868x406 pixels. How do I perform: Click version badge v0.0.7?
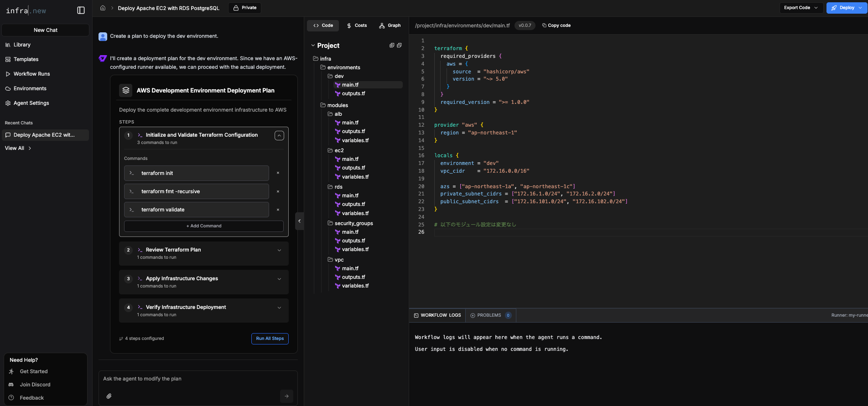(525, 26)
